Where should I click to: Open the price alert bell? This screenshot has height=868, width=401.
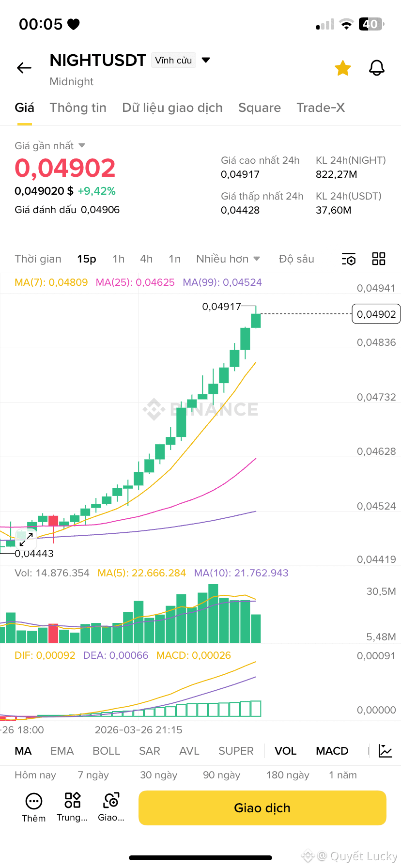coord(377,68)
